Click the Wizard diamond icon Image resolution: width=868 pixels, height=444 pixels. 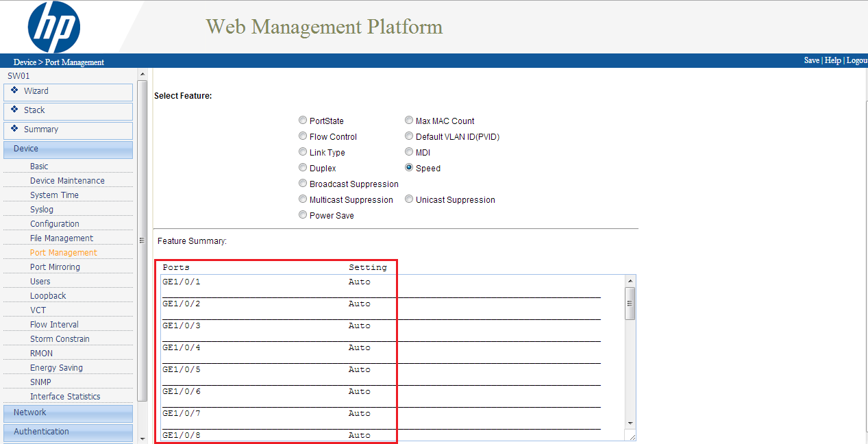[x=14, y=90]
